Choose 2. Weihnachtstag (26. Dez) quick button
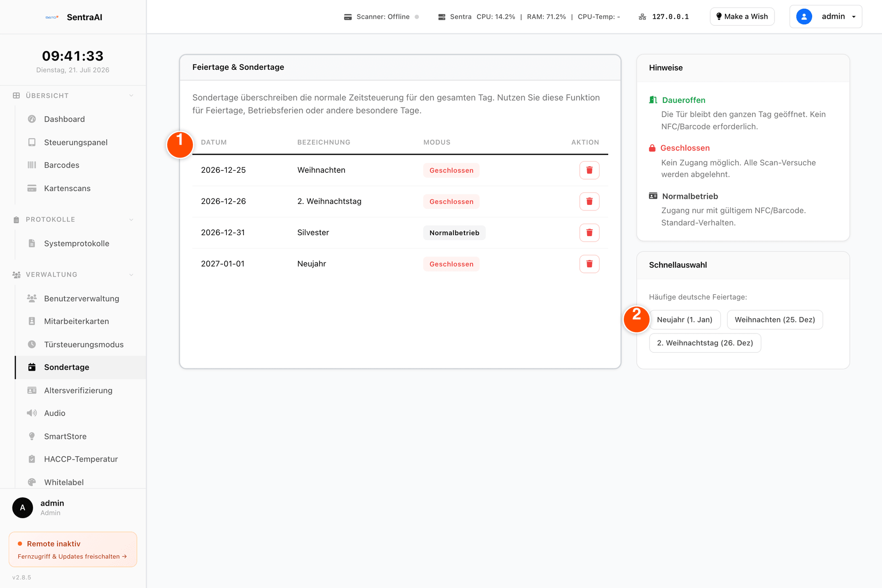Screen dimensions: 882x588 point(705,343)
